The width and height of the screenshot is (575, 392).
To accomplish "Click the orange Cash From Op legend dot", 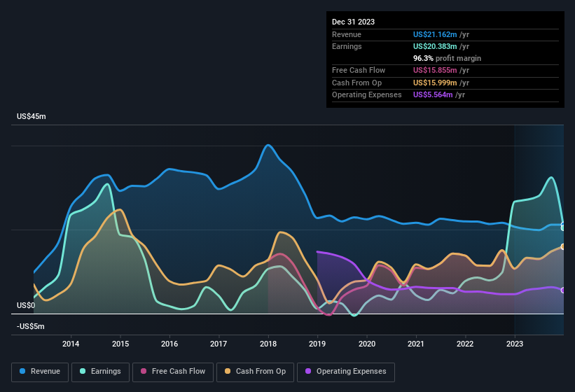I will coord(228,372).
